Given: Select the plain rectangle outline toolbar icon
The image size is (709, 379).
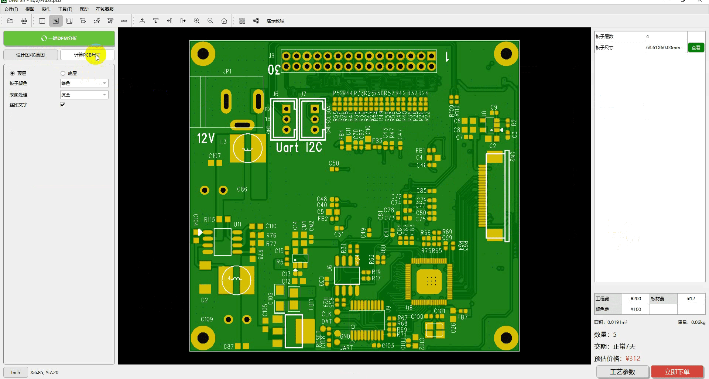Looking at the screenshot, I should click(42, 21).
